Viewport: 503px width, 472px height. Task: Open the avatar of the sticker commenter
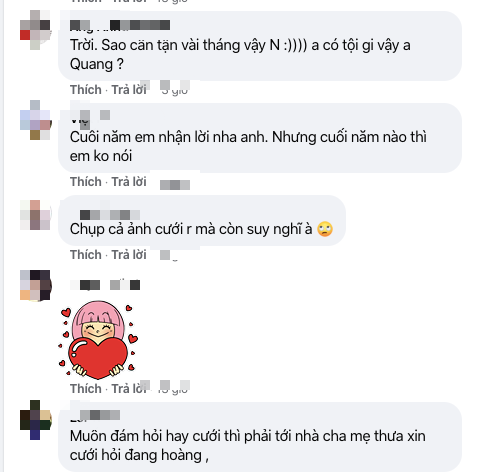[x=35, y=285]
